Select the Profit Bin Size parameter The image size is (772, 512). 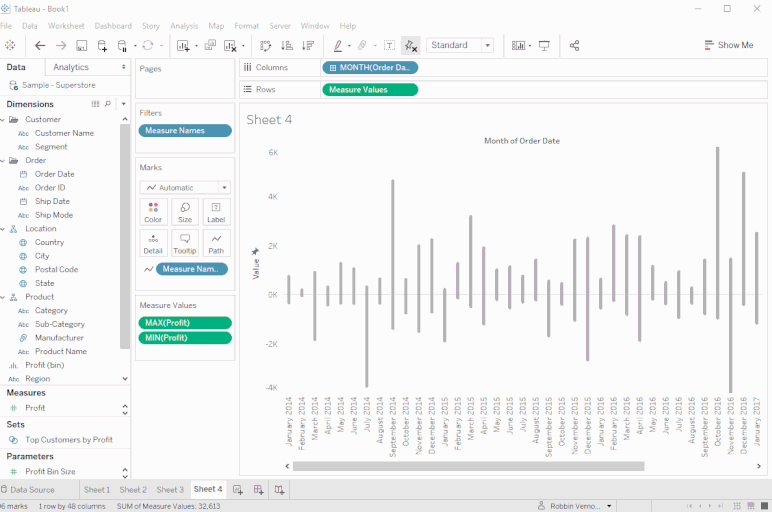click(x=50, y=472)
